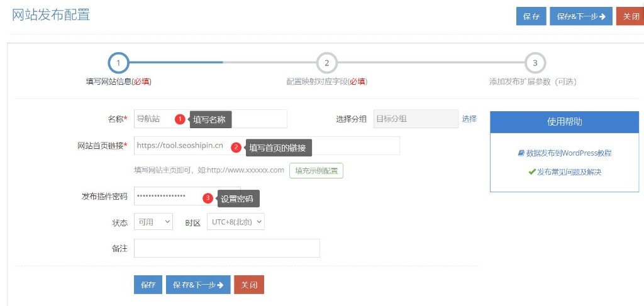
Task: Go to step 2 circle indicator
Action: [x=326, y=63]
